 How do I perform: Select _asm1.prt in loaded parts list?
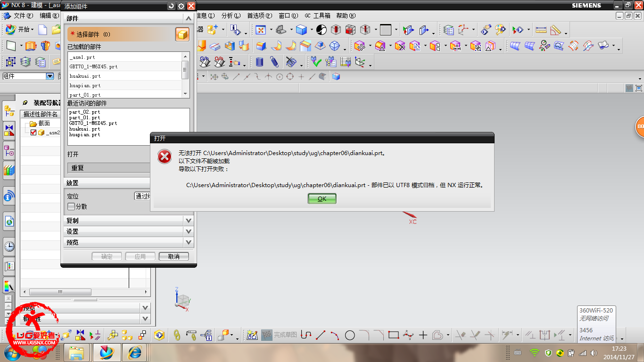[x=124, y=57]
